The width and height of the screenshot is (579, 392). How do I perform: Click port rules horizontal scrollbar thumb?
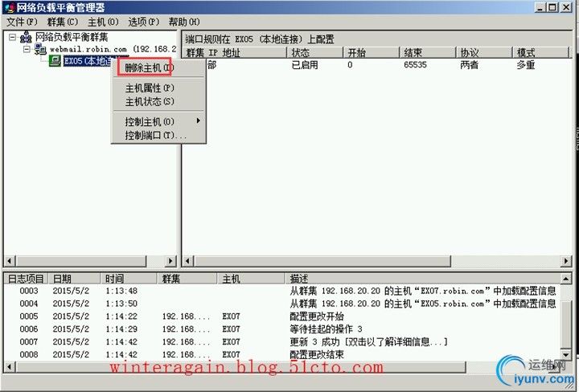pos(322,261)
